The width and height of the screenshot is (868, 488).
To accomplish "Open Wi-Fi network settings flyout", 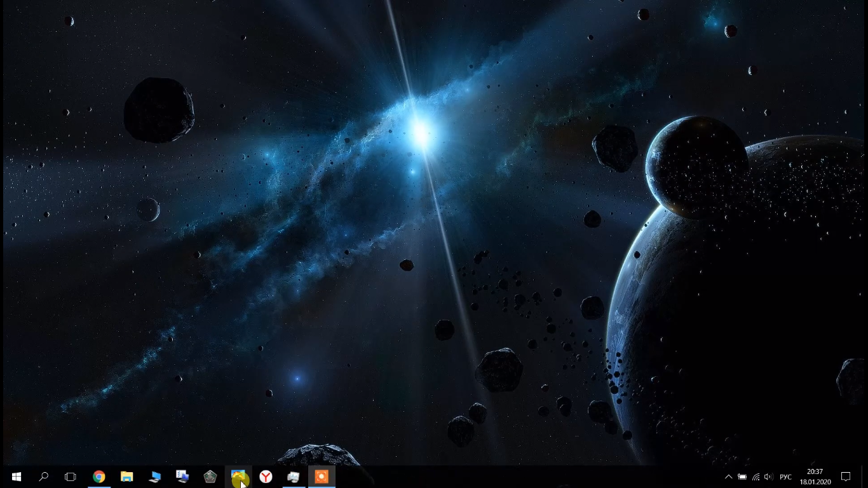I will click(756, 477).
